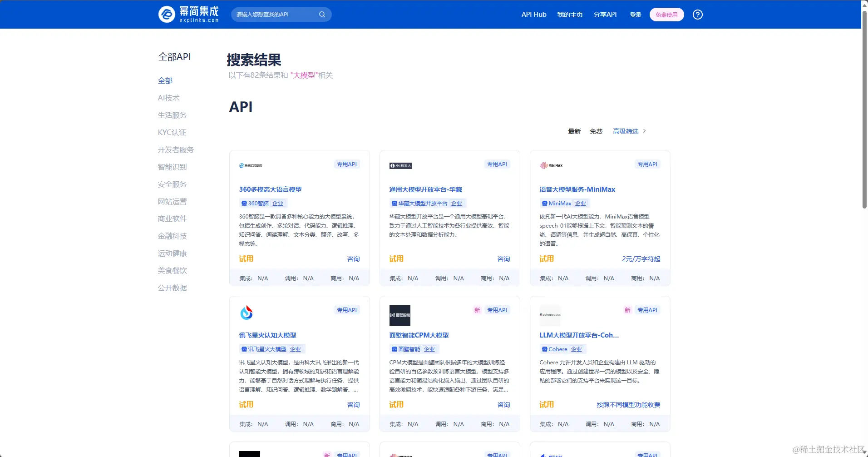Click 试用 on LLM大模型开放平台 Cohere card

547,404
